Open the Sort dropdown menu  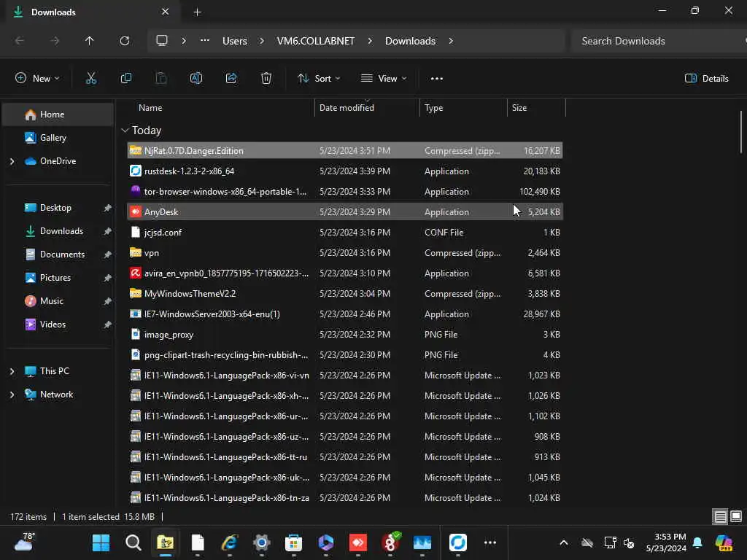(319, 79)
